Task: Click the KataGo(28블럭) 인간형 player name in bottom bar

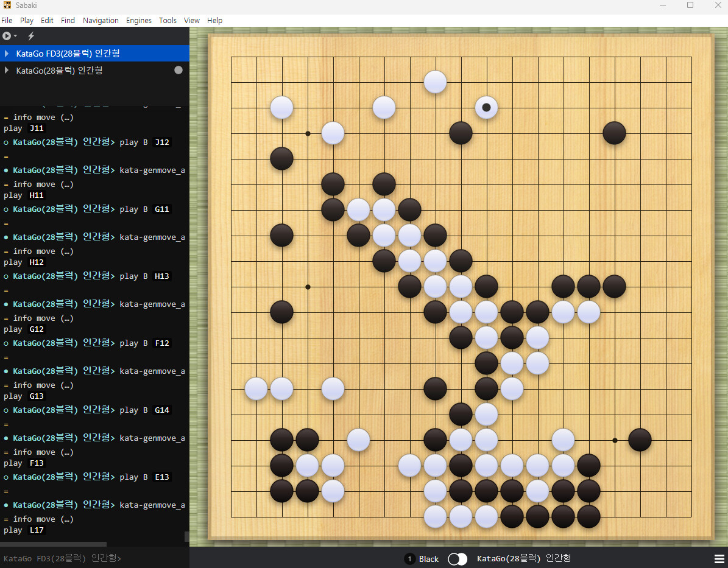Action: pyautogui.click(x=524, y=558)
